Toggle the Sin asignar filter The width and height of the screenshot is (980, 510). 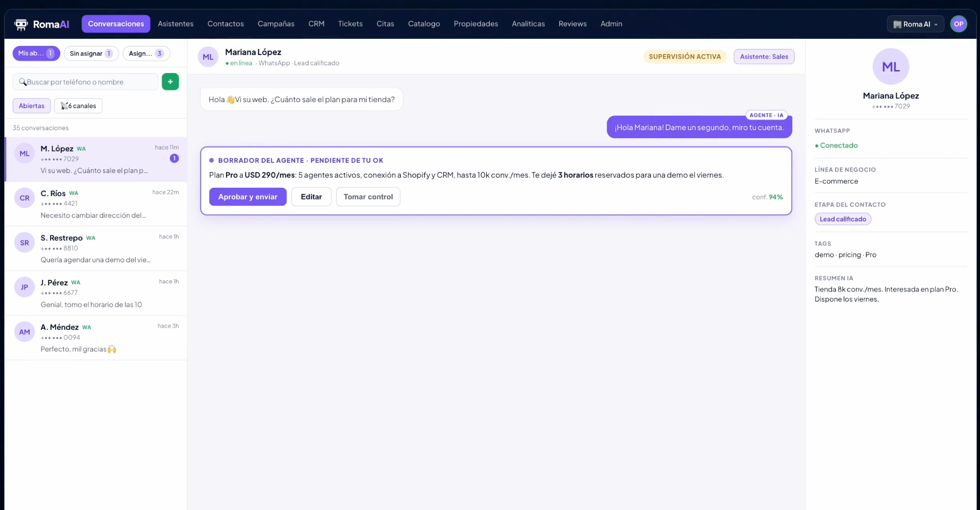(91, 53)
